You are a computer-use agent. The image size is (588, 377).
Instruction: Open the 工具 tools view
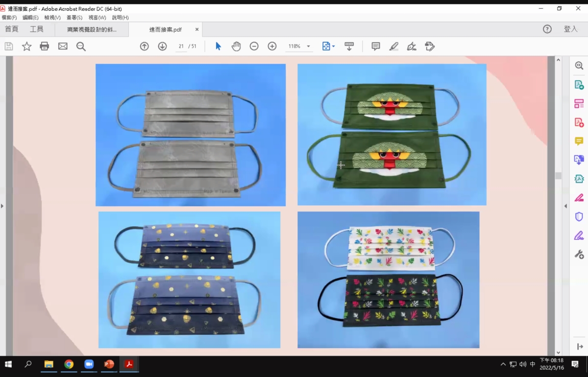tap(37, 29)
